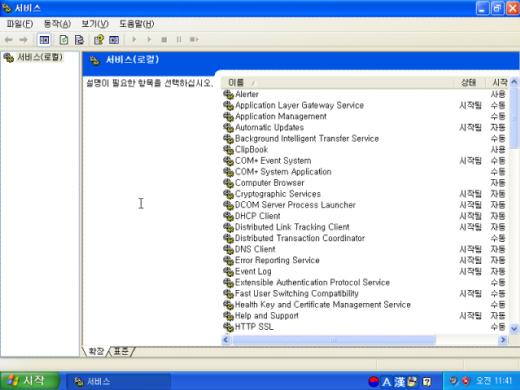
Task: Click the system tray clock 오전 11:41
Action: pyautogui.click(x=494, y=381)
